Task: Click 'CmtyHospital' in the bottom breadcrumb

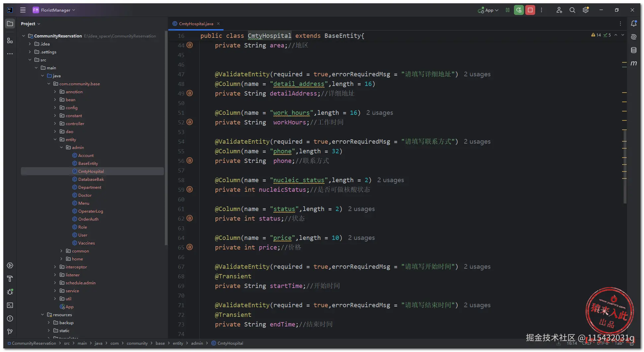Action: (230, 343)
